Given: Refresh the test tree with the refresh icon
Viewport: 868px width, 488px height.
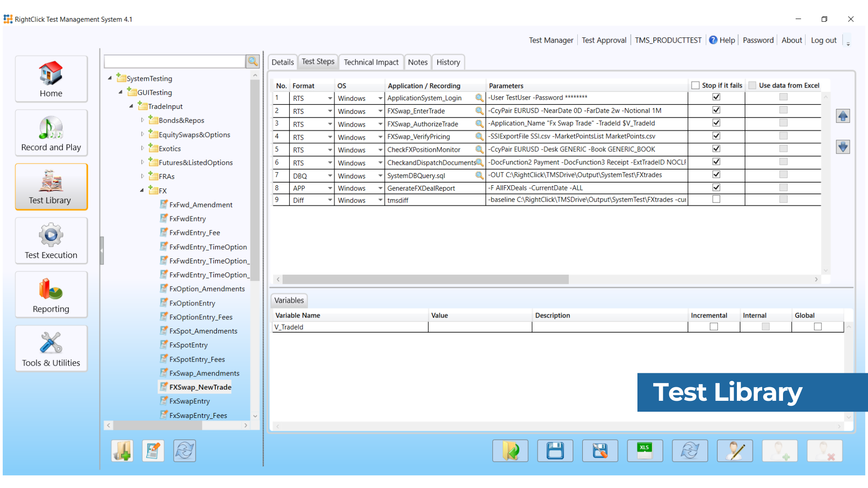Looking at the screenshot, I should (x=184, y=450).
